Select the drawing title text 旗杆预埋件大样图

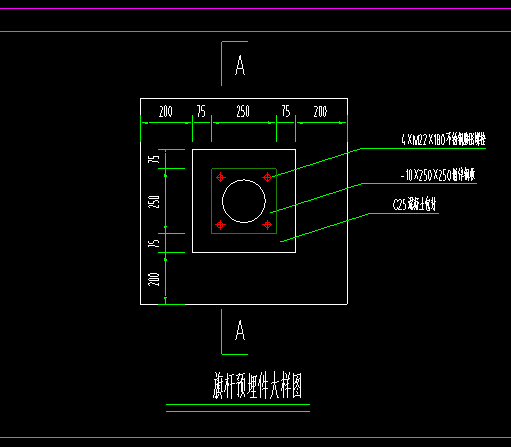coord(258,386)
